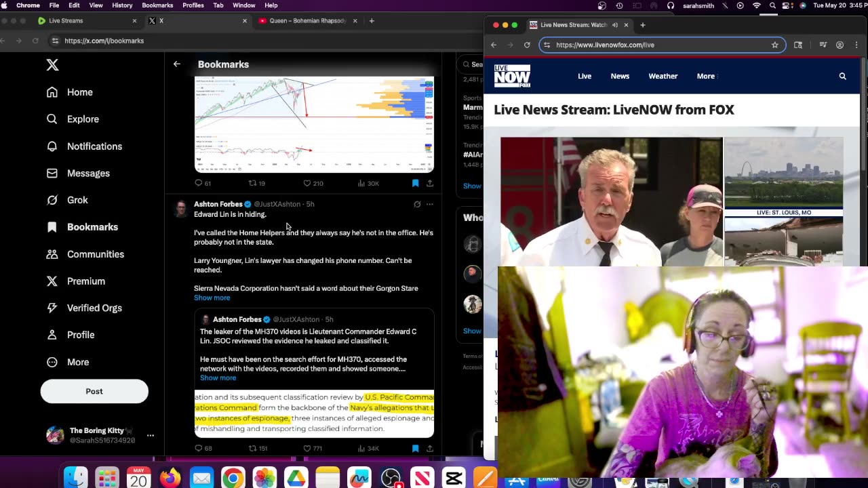This screenshot has height=488, width=868.
Task: Share the chart post with 30K views
Action: 430,183
